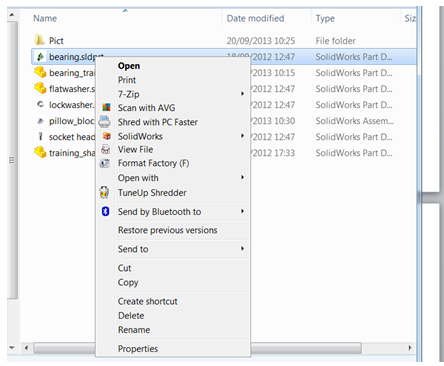This screenshot has width=444, height=366.
Task: Sort by Date modified column header
Action: (255, 18)
